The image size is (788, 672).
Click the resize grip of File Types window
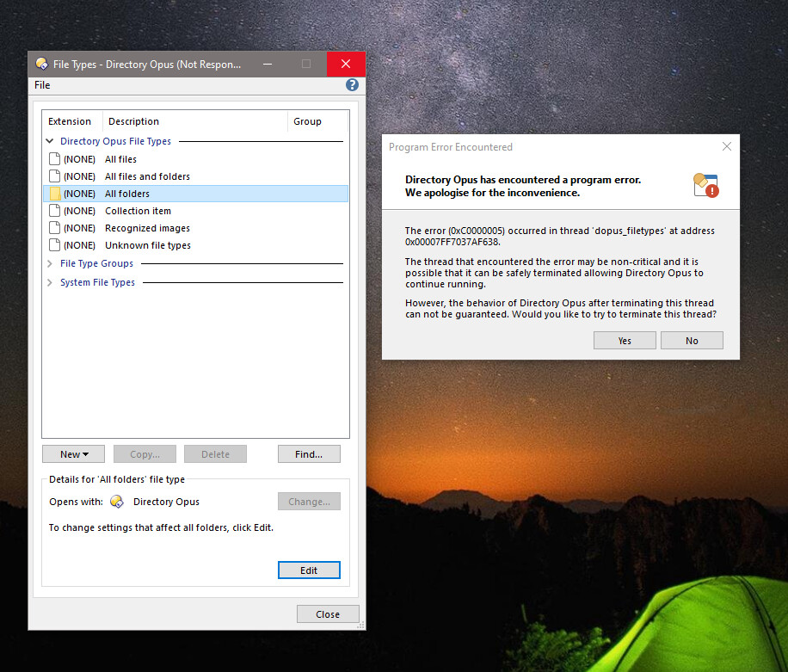click(360, 626)
